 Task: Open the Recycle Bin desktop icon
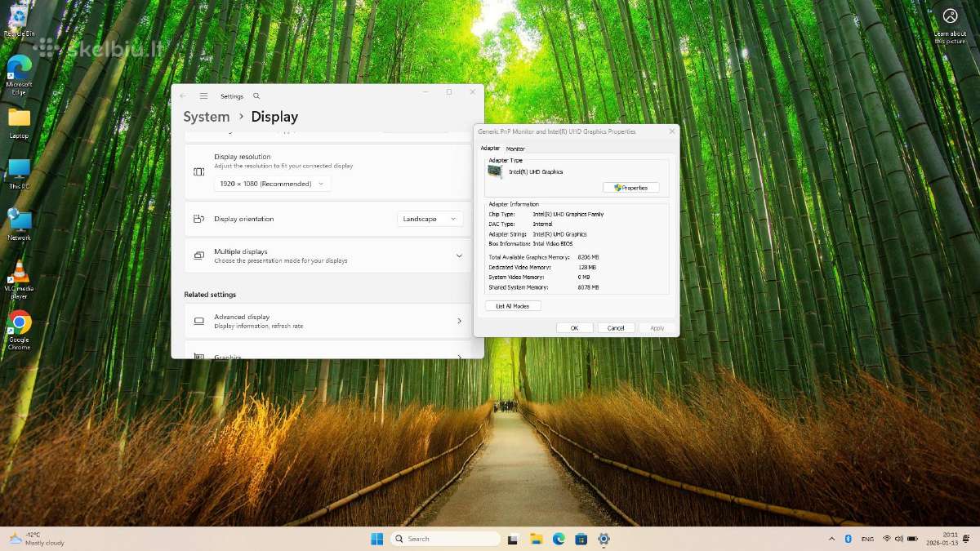(x=19, y=20)
